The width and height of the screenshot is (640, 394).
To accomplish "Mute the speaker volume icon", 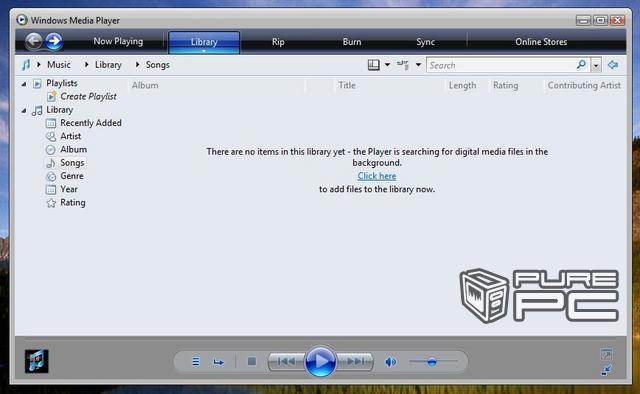I will (391, 361).
